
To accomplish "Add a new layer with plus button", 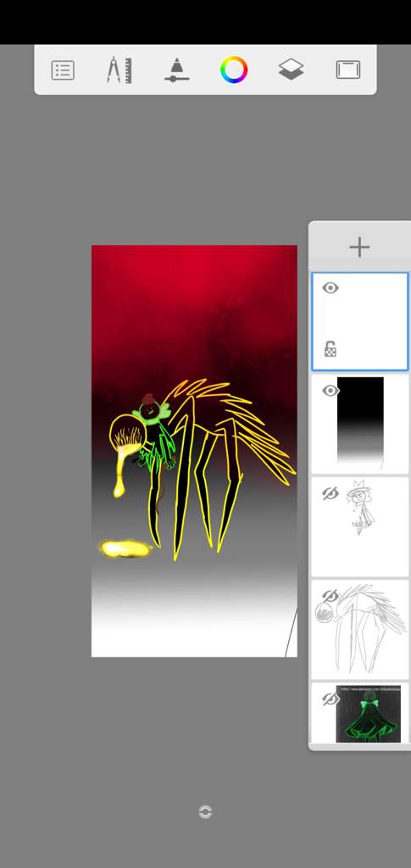I will [x=359, y=247].
